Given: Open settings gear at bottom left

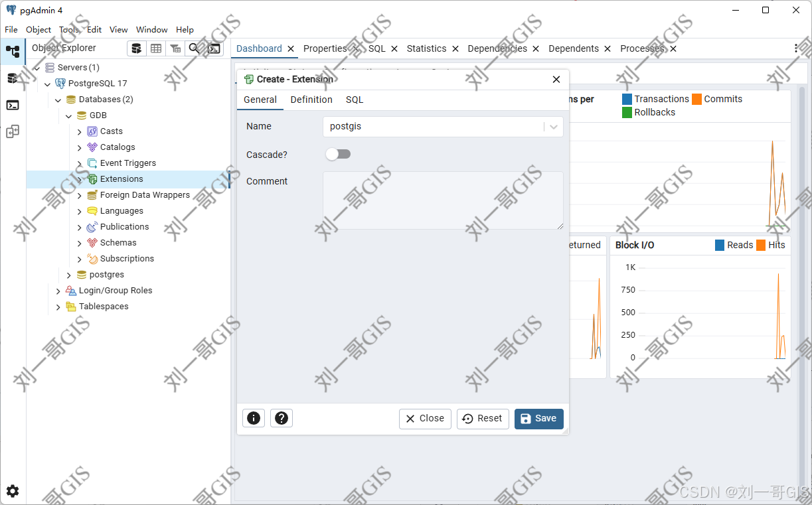Looking at the screenshot, I should click(13, 491).
